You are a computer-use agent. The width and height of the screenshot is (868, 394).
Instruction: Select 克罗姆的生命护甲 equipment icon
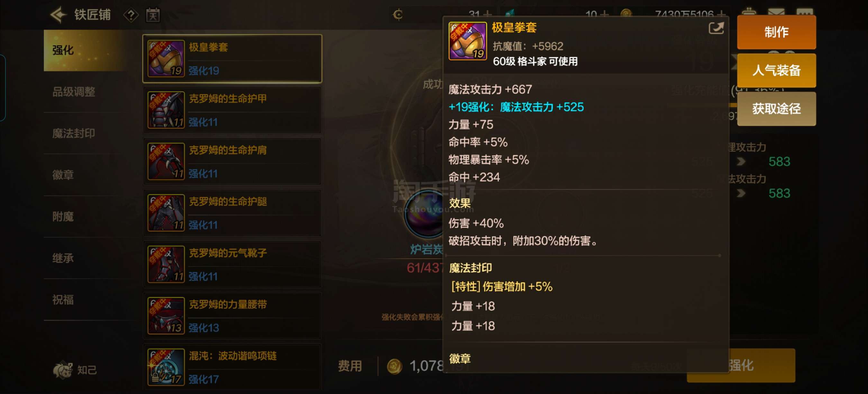click(x=166, y=110)
